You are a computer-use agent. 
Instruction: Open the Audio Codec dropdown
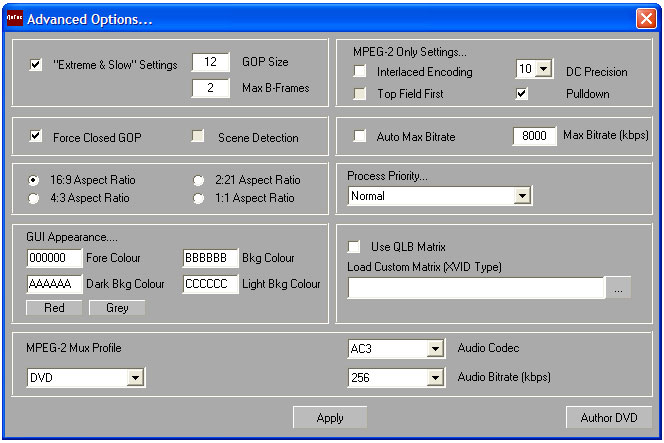[x=435, y=349]
